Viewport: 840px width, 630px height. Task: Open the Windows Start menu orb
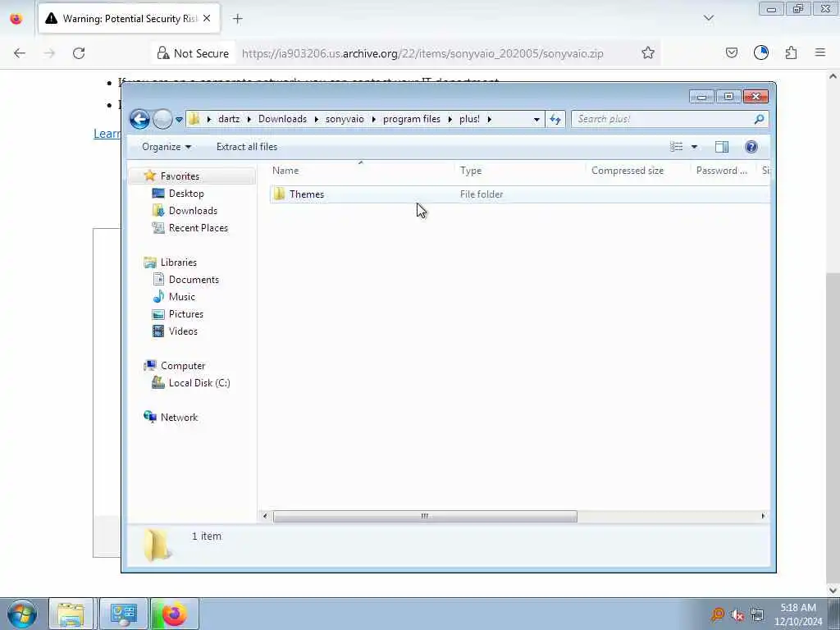(x=22, y=614)
